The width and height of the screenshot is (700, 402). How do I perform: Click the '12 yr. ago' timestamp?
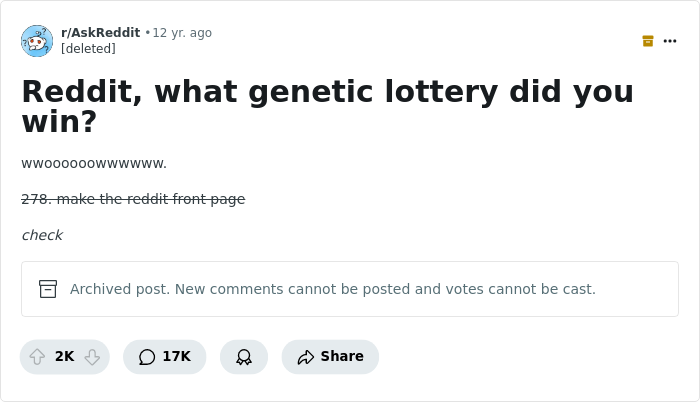coord(182,33)
